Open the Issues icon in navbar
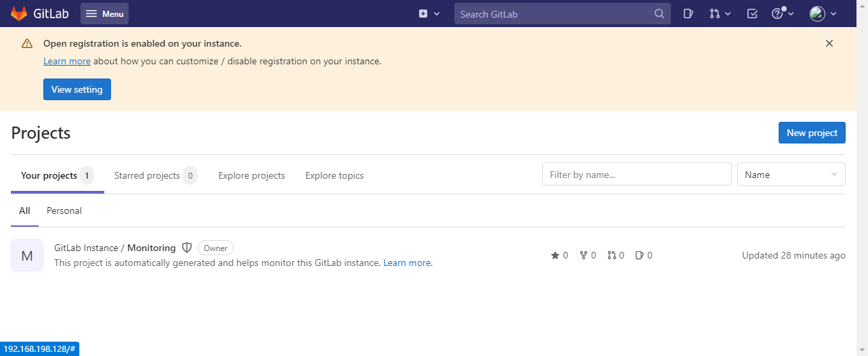 tap(688, 14)
